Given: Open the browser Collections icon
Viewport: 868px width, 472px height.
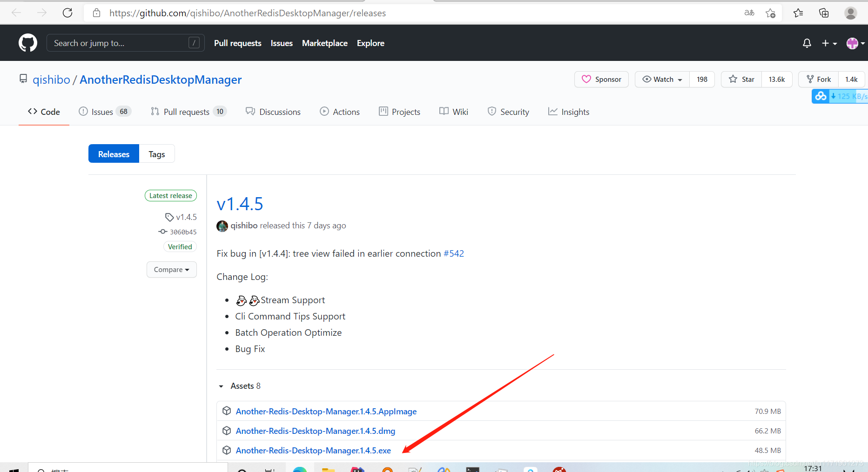Looking at the screenshot, I should [x=824, y=13].
